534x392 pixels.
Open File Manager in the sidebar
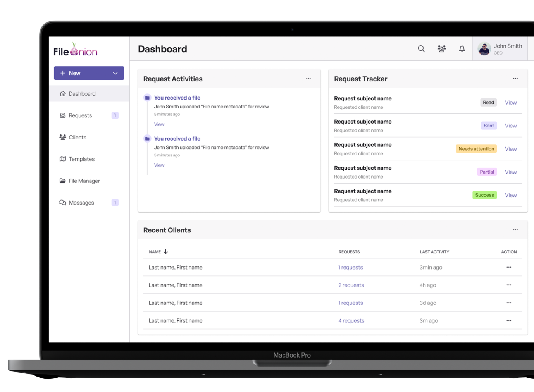89,181
